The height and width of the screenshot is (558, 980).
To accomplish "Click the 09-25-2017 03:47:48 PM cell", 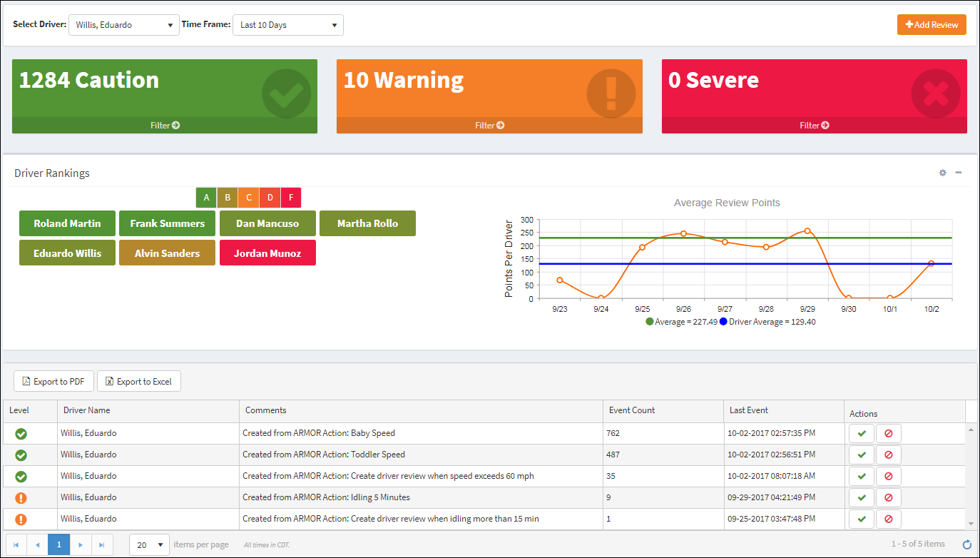I will [x=784, y=519].
